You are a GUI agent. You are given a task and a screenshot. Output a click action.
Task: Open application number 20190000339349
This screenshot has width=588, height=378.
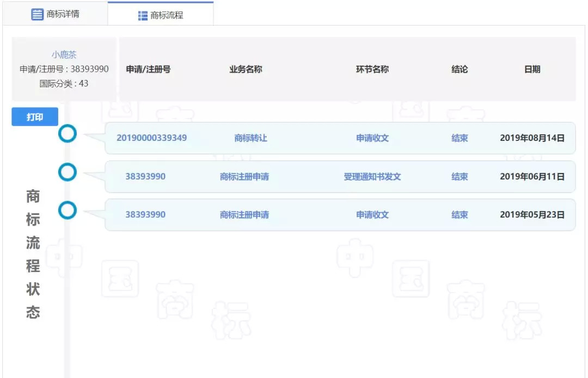(151, 138)
